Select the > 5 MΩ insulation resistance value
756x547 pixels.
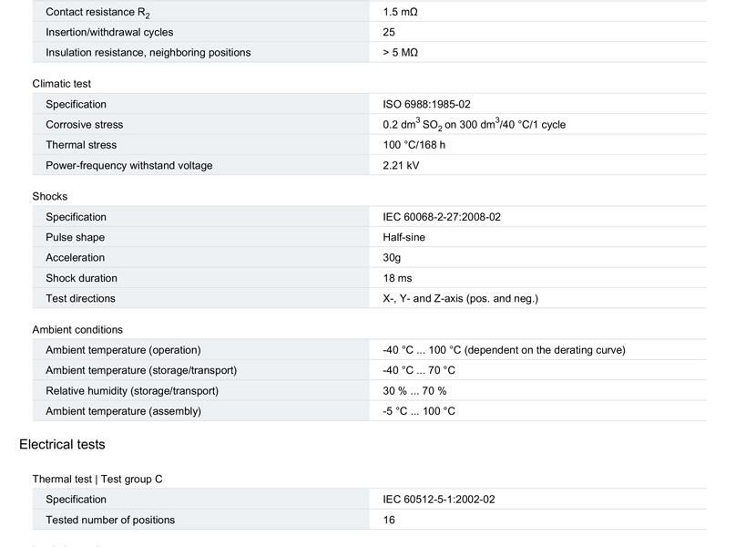click(x=400, y=53)
